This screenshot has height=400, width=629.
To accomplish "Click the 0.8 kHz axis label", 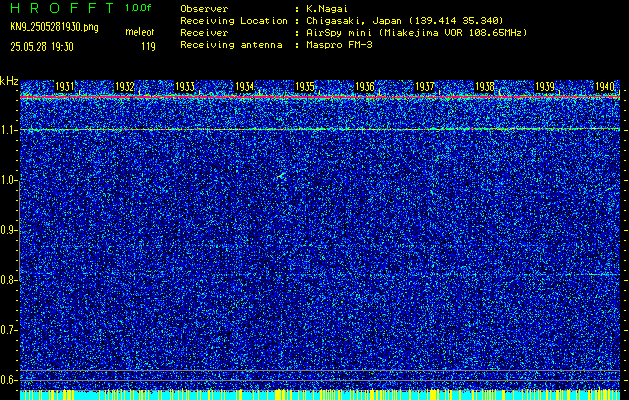I will (8, 280).
